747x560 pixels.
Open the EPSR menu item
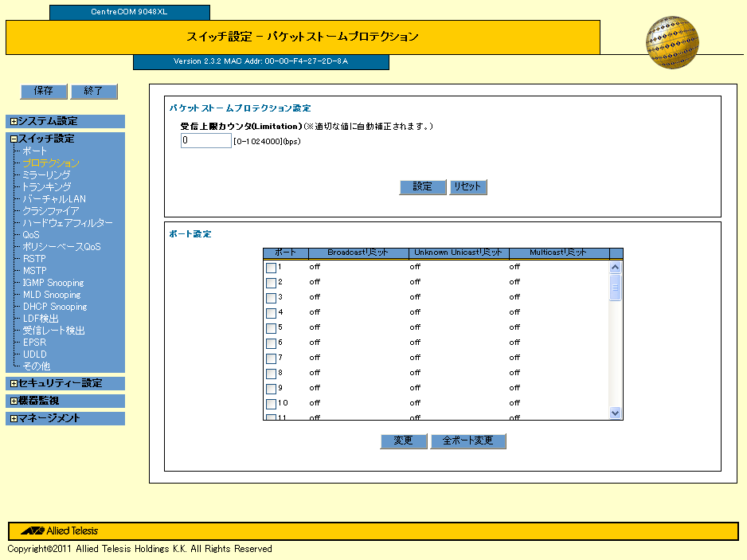tap(35, 343)
